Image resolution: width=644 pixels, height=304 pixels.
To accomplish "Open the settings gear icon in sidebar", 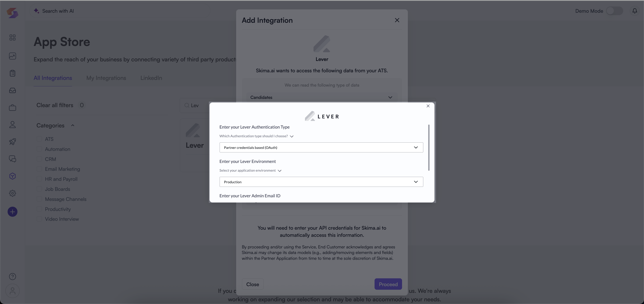I will click(13, 193).
